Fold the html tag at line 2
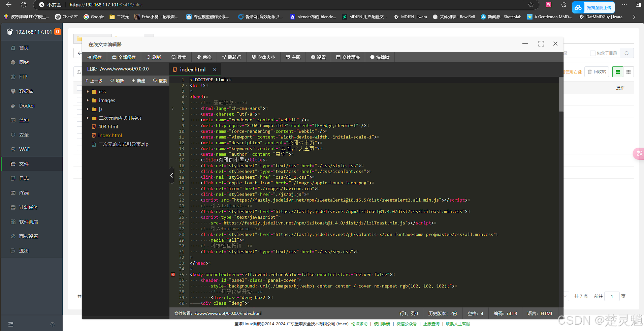 click(187, 86)
